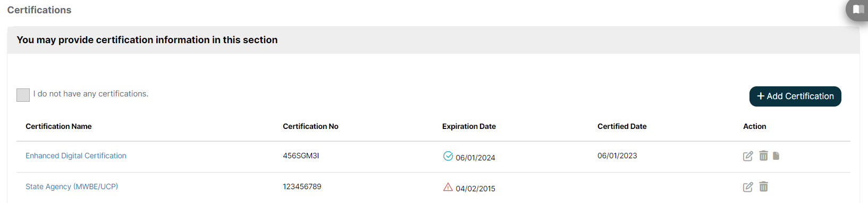This screenshot has width=868, height=203.
Task: Sort by the Certification No column header
Action: click(x=310, y=126)
